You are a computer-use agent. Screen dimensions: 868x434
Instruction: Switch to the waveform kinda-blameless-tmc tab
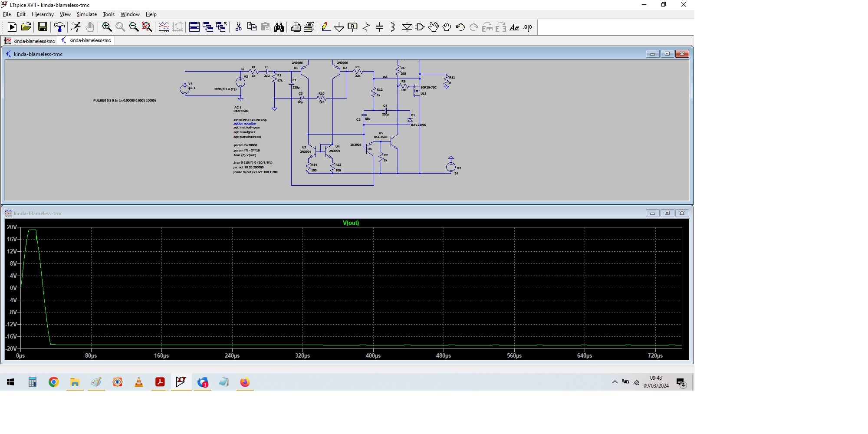[30, 41]
